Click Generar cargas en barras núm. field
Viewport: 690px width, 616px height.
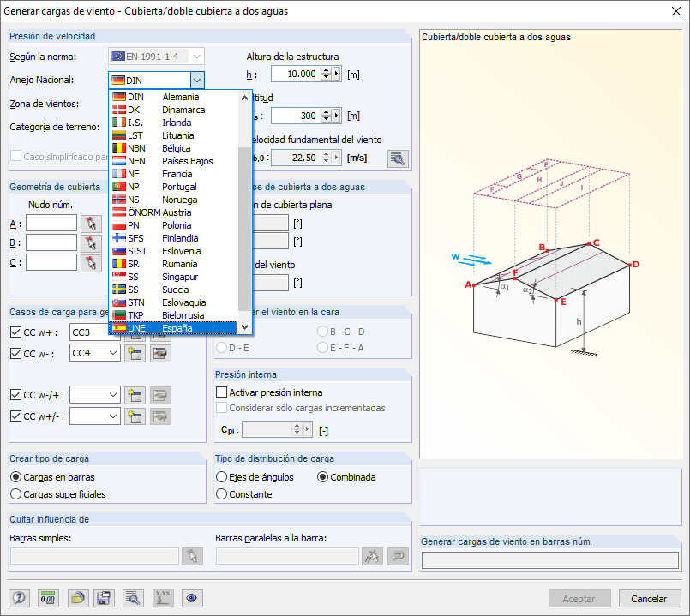point(550,560)
